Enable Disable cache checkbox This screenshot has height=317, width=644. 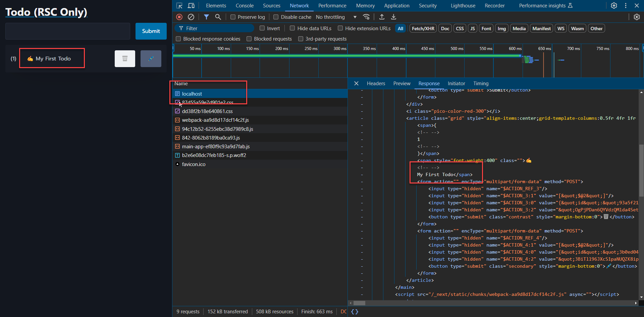tap(276, 17)
